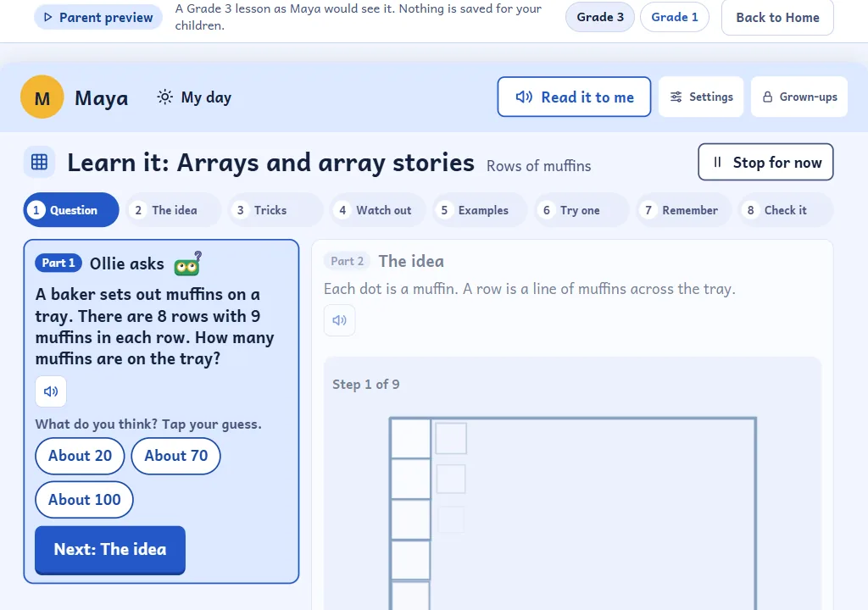
Task: Click the play triangle in Parent preview
Action: click(x=48, y=17)
